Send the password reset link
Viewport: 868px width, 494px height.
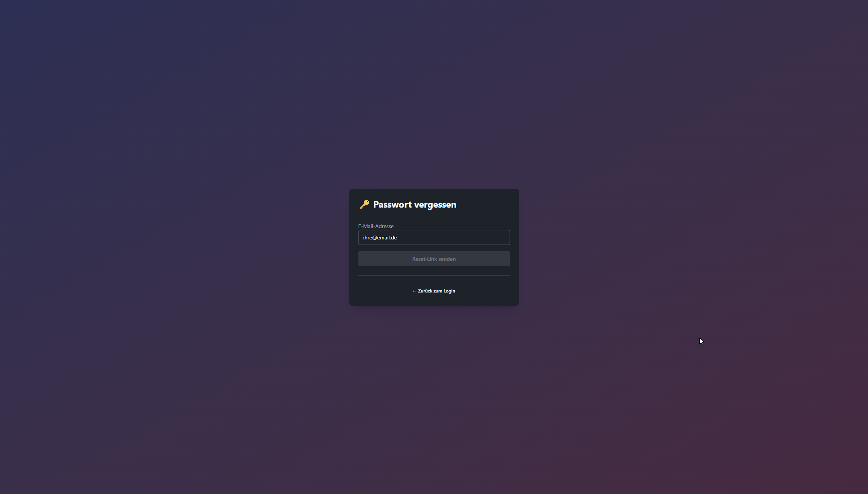tap(434, 259)
